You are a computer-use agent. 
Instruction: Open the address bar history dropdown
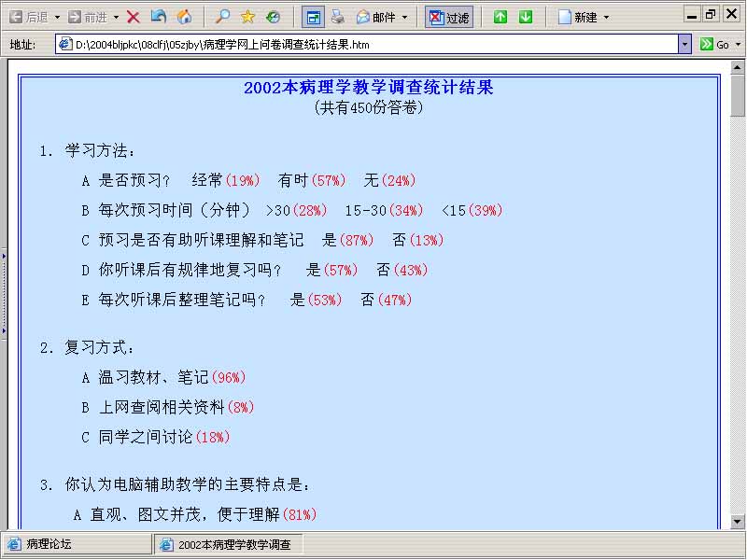click(x=684, y=44)
